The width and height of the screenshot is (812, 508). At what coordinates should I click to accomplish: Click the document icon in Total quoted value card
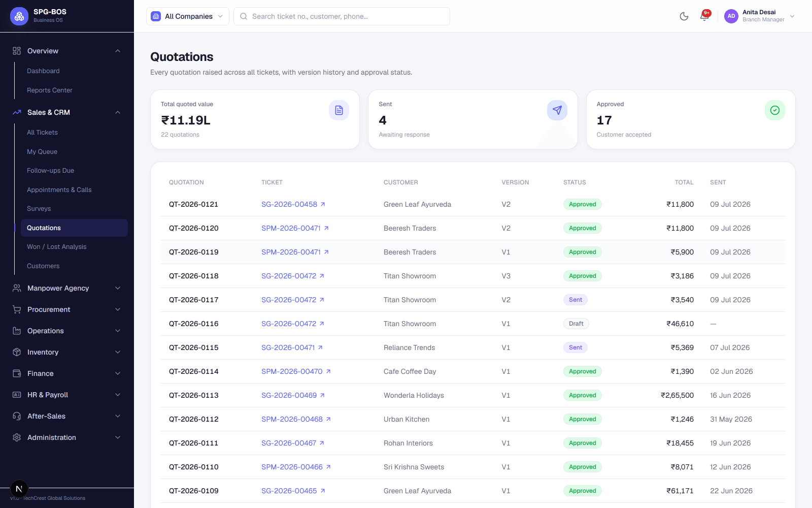[x=339, y=110]
